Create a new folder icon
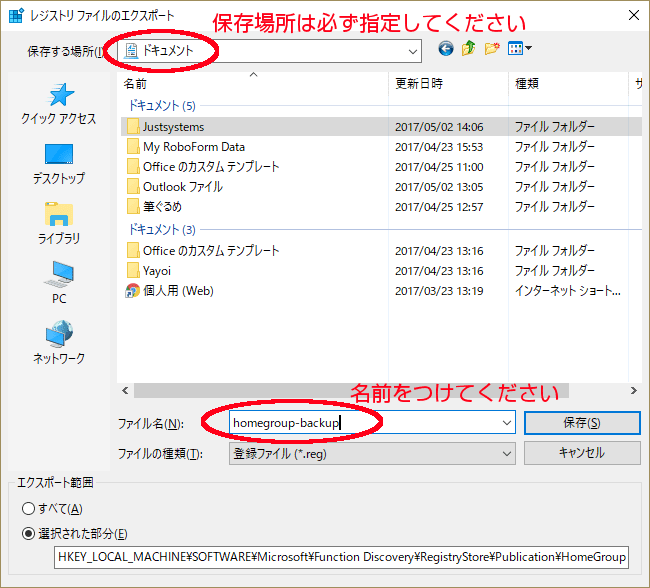This screenshot has height=588, width=650. [x=492, y=49]
